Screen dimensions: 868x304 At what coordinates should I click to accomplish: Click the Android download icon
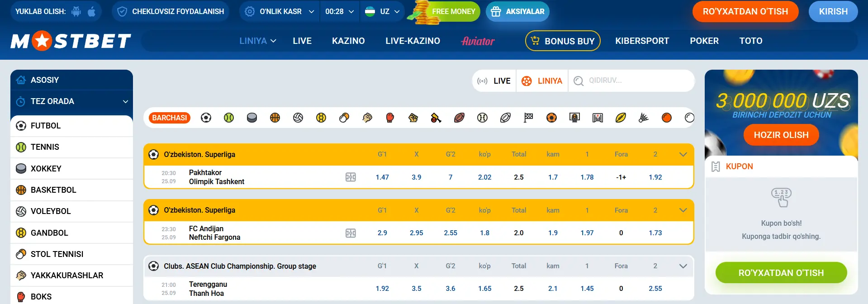(x=76, y=11)
